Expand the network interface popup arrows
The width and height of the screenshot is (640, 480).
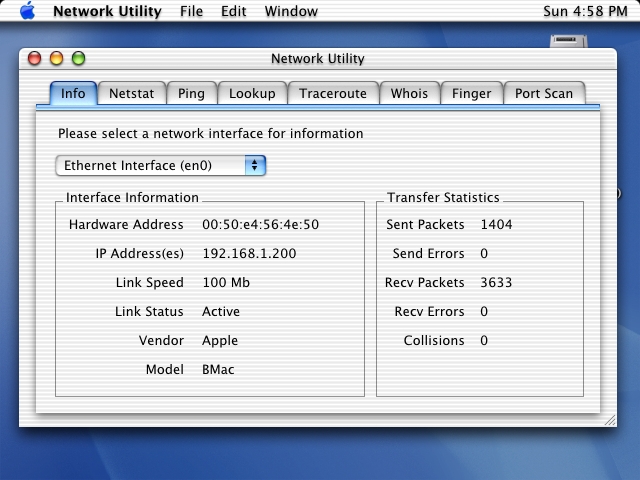click(255, 165)
